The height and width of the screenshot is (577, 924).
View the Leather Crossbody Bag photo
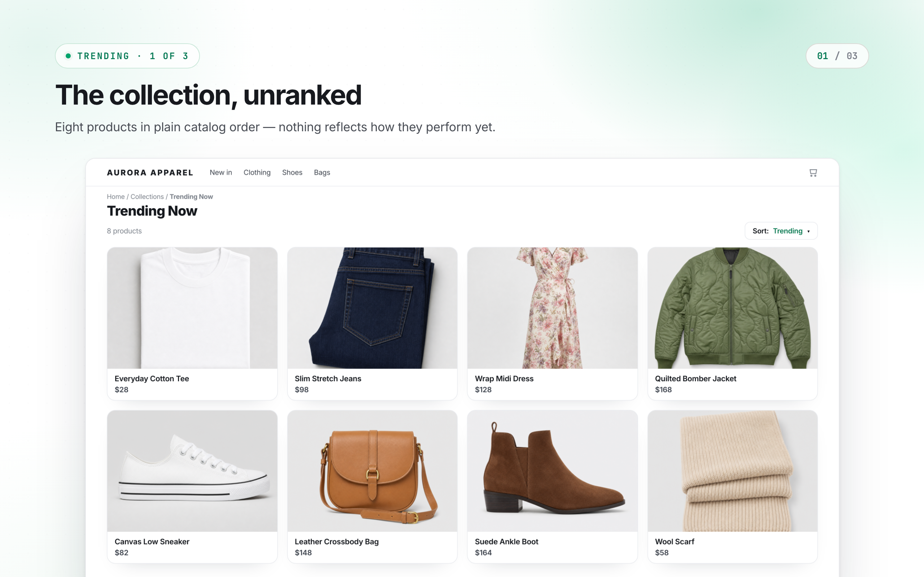(x=372, y=471)
